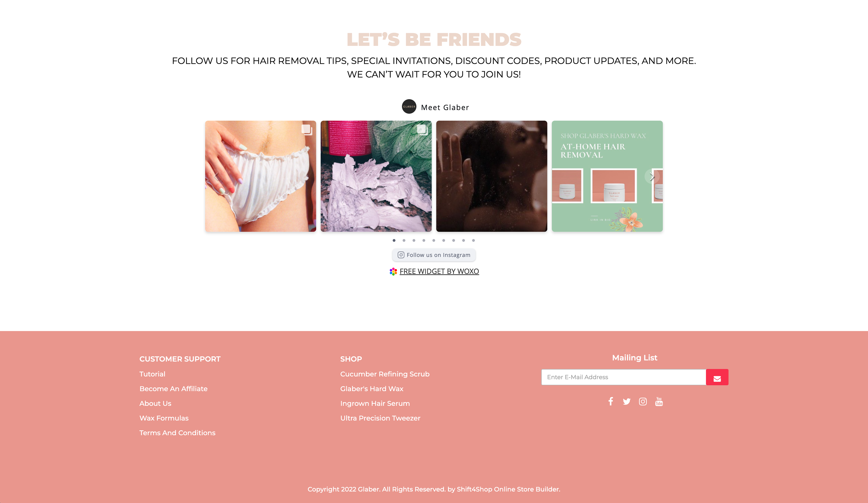The width and height of the screenshot is (868, 503).
Task: Click the Glaber round profile logo
Action: pyautogui.click(x=409, y=107)
